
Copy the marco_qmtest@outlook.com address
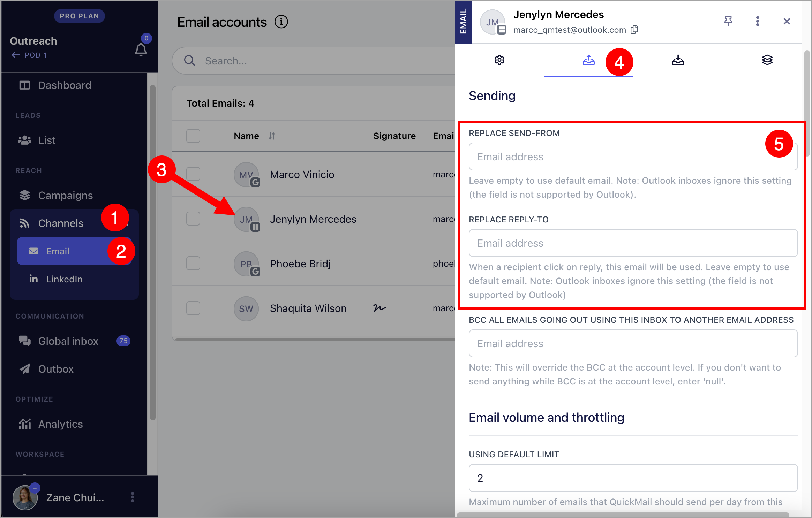coord(634,30)
